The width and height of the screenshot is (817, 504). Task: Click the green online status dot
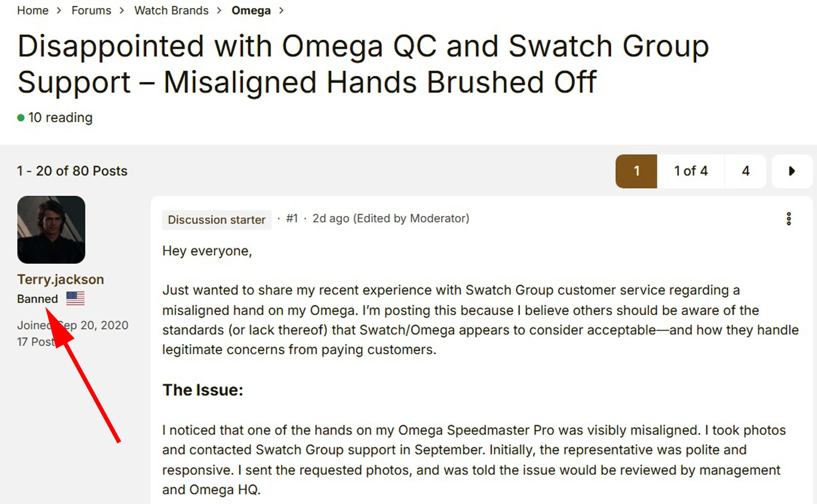[21, 118]
